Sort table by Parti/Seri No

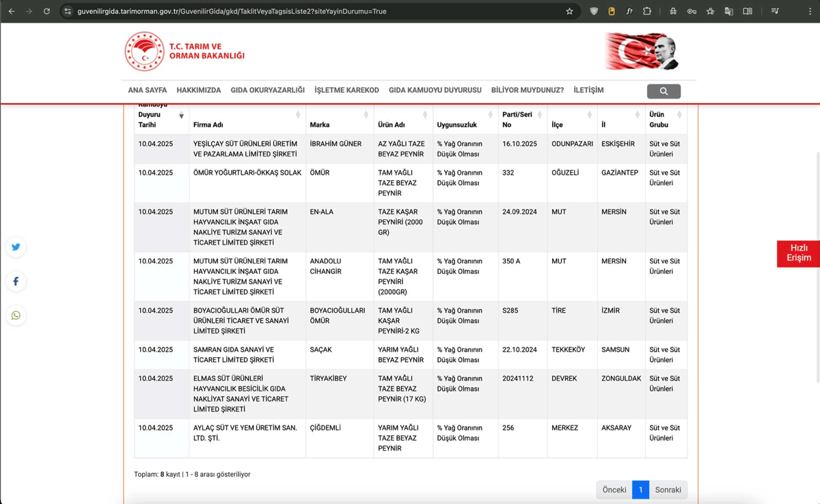tap(523, 120)
